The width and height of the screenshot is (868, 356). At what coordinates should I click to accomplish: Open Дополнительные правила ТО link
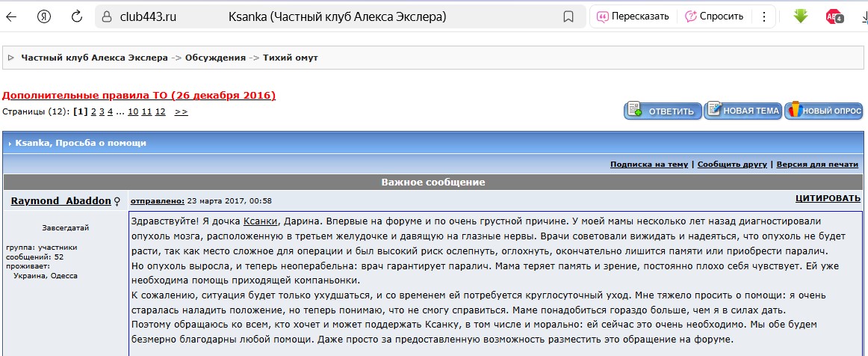(139, 95)
